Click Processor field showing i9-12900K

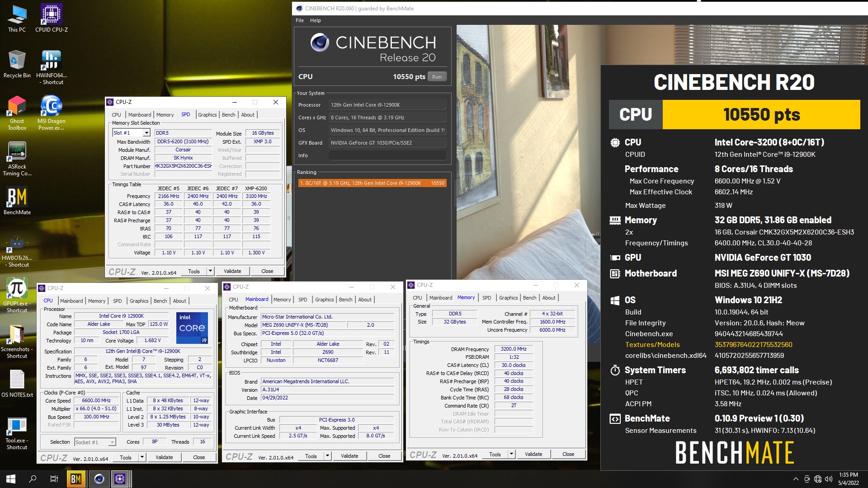(387, 105)
